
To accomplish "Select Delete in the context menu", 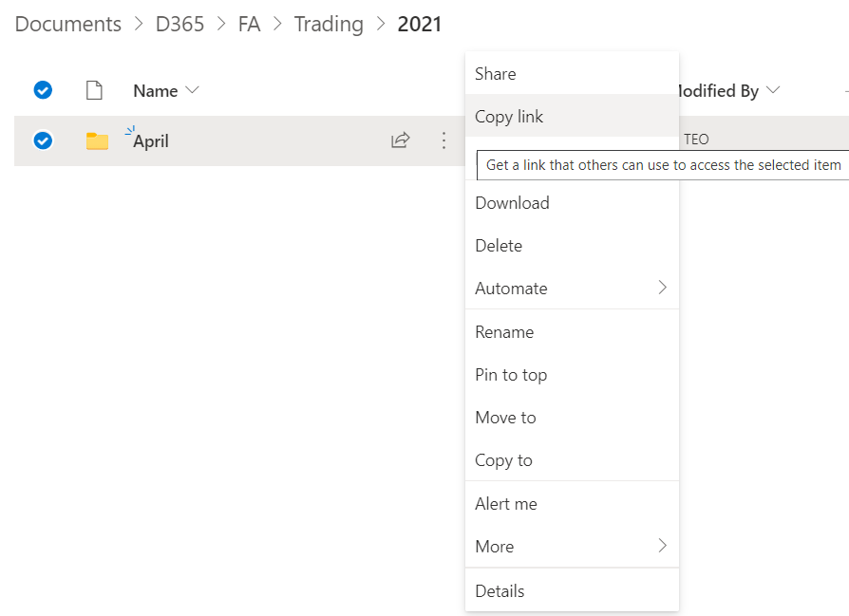I will click(572, 245).
